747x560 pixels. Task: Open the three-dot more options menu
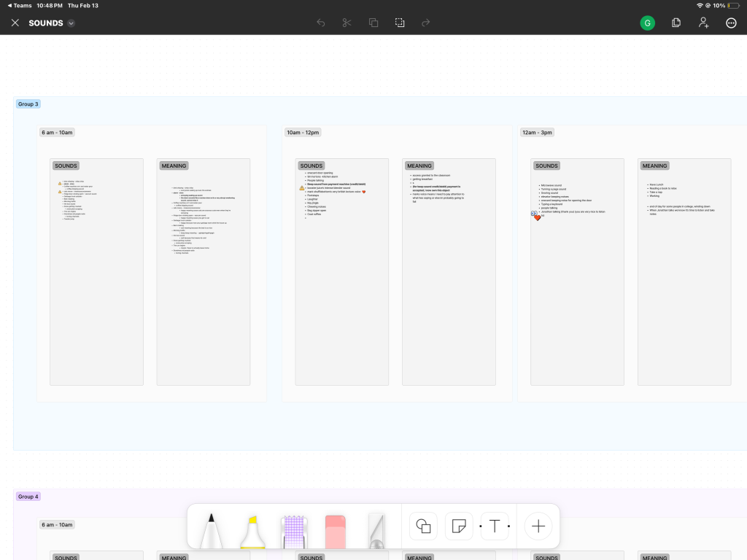pyautogui.click(x=731, y=23)
